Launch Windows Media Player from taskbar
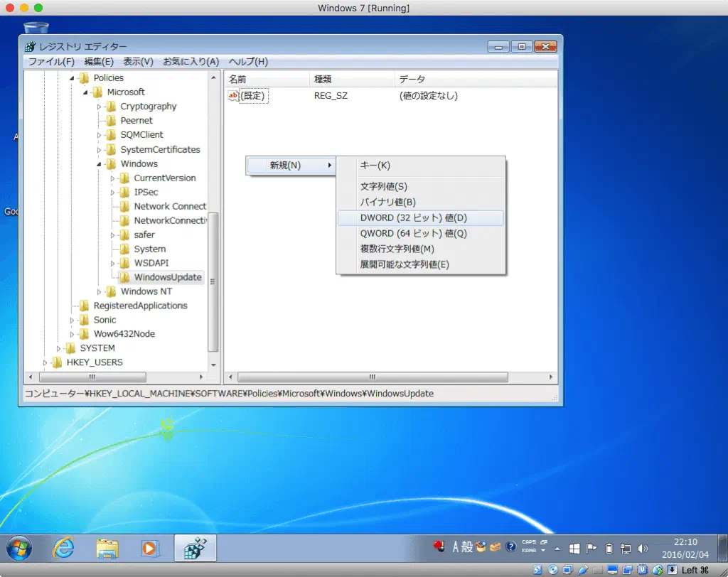The width and height of the screenshot is (728, 577). click(149, 548)
